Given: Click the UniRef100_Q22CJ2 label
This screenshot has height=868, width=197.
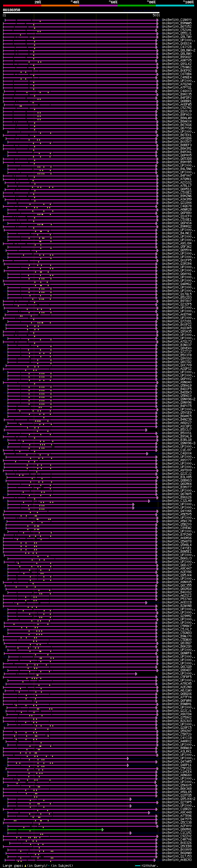Looking at the screenshot, I should [x=177, y=474].
